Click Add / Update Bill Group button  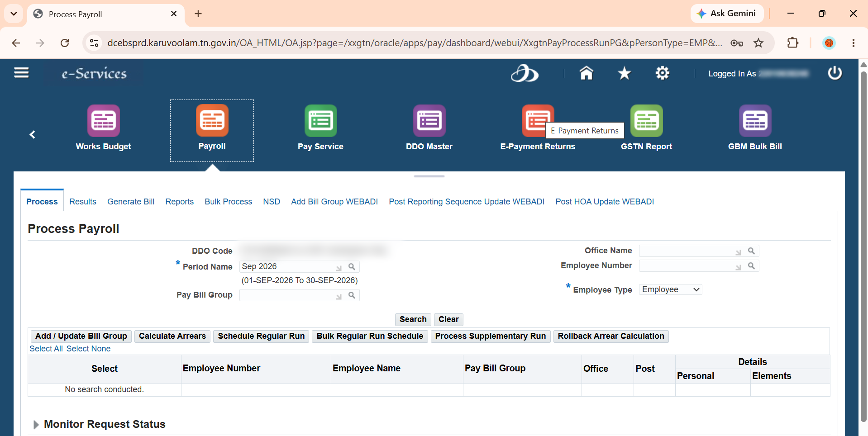[81, 336]
